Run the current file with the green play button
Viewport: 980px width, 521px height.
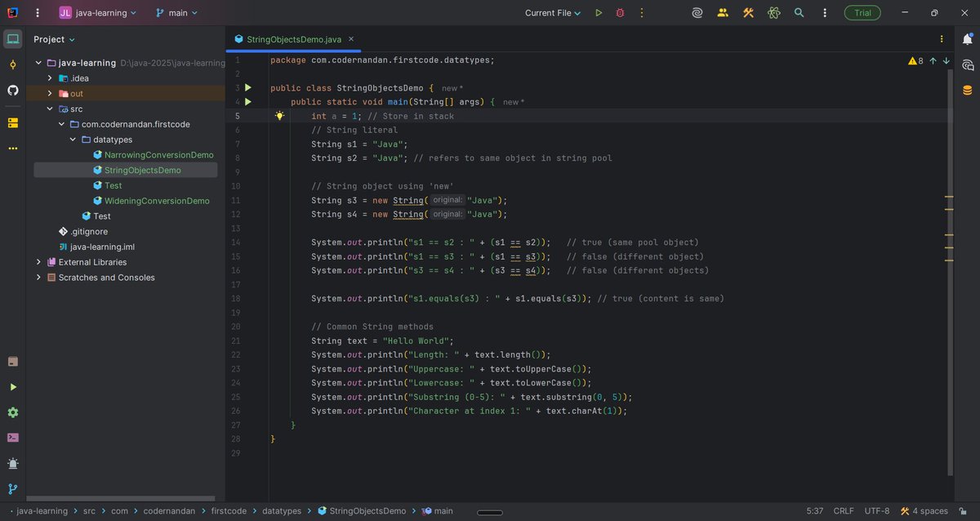pyautogui.click(x=599, y=13)
